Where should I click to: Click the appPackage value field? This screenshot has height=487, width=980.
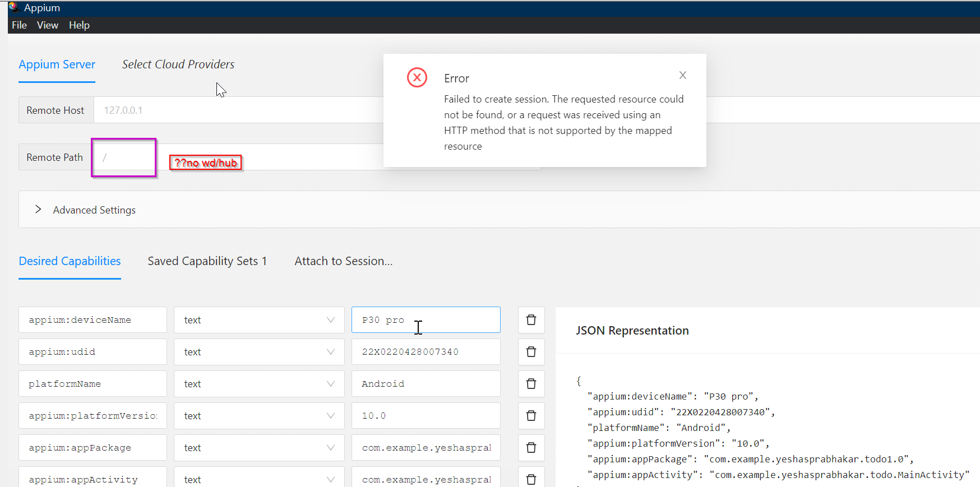pyautogui.click(x=426, y=448)
